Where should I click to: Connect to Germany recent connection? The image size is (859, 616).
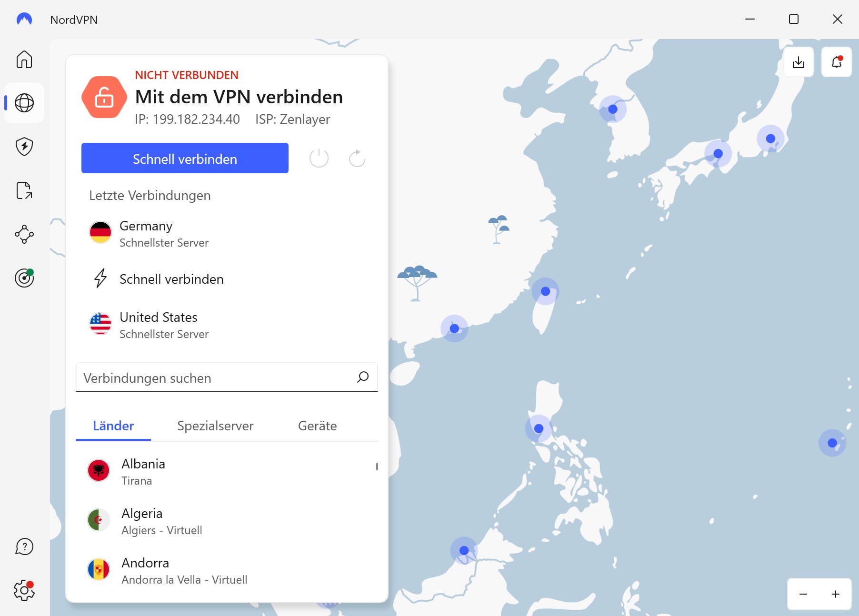227,234
